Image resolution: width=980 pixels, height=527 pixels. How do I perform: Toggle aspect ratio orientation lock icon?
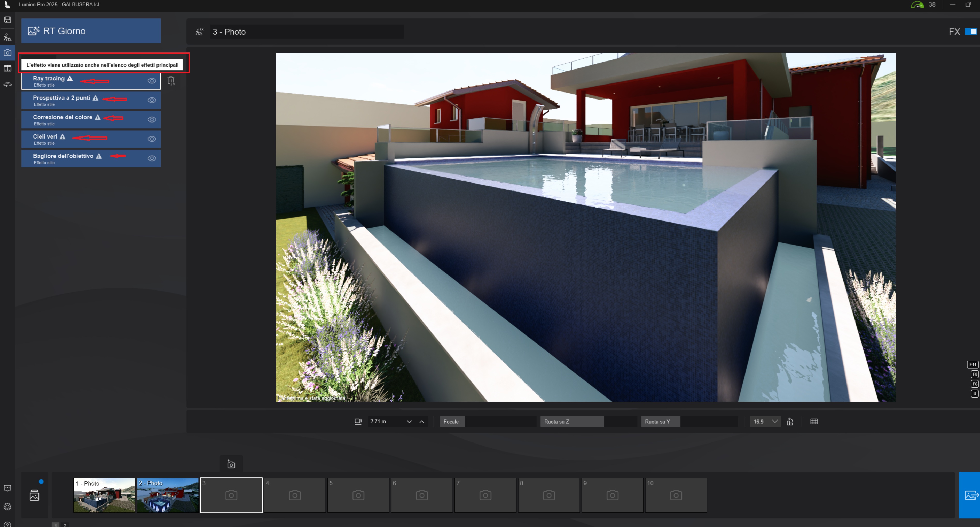coord(790,422)
